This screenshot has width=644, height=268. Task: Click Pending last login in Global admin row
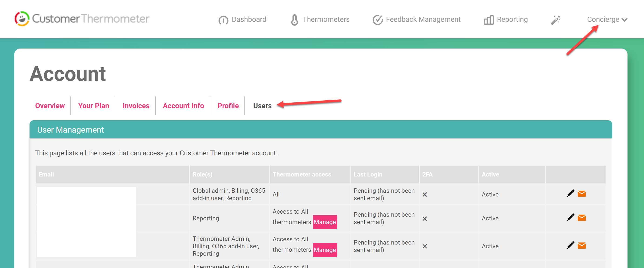coord(384,194)
